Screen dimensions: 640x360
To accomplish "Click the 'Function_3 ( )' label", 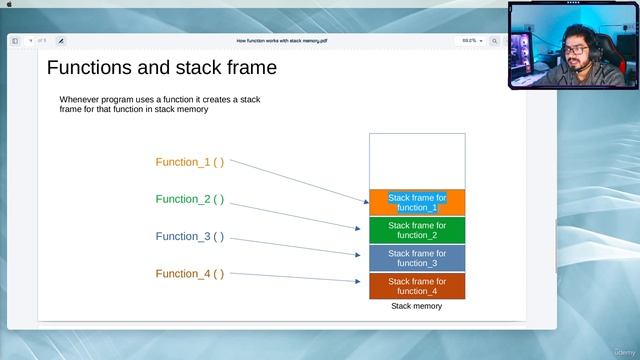I will (x=190, y=236).
